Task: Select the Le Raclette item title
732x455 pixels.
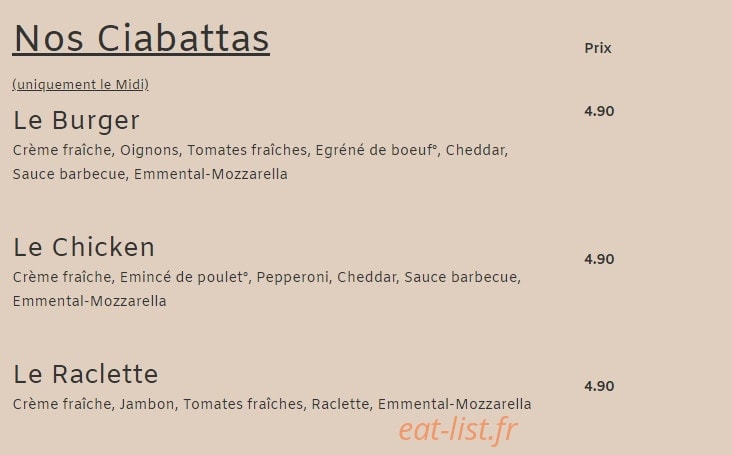Action: point(86,374)
